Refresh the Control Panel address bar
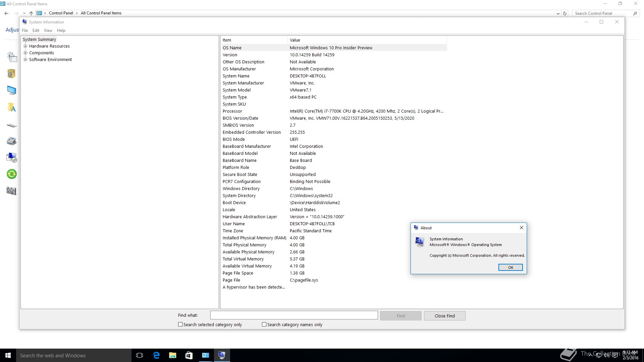This screenshot has width=644, height=362. click(x=565, y=13)
